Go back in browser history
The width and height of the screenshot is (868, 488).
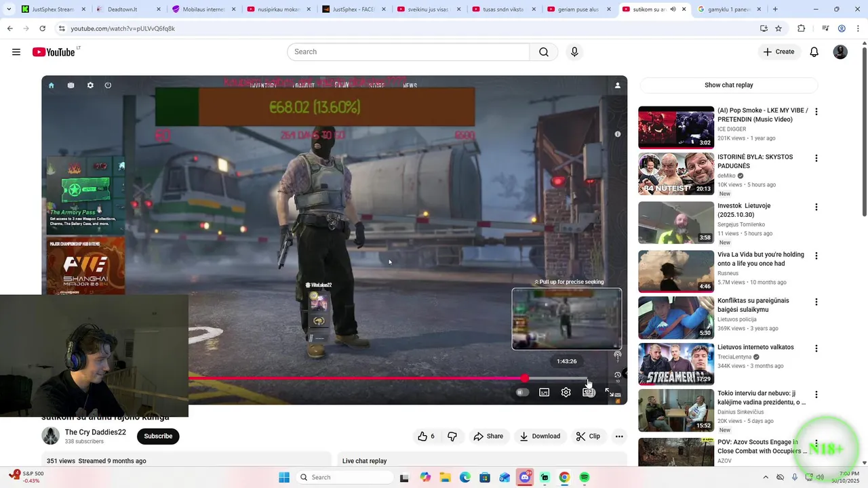coord(9,28)
